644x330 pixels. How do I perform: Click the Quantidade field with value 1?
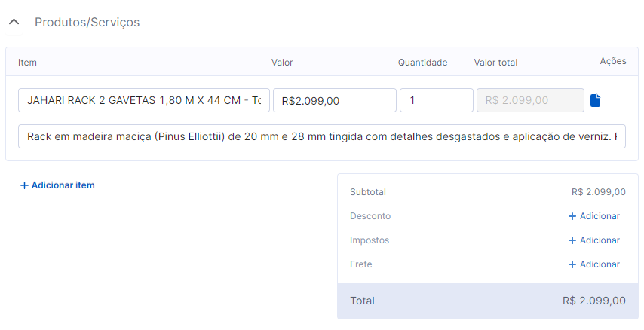[x=436, y=100]
